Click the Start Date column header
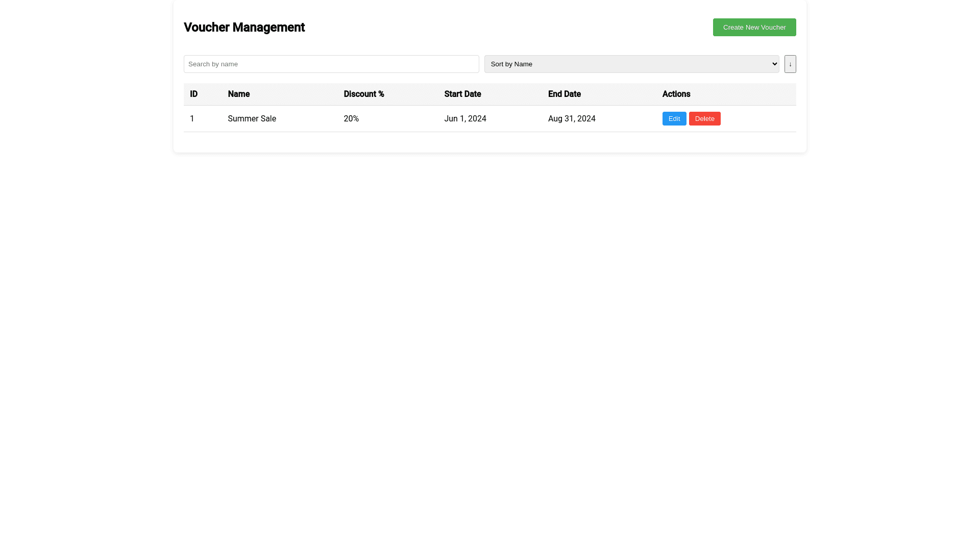The width and height of the screenshot is (980, 551). coord(462,94)
